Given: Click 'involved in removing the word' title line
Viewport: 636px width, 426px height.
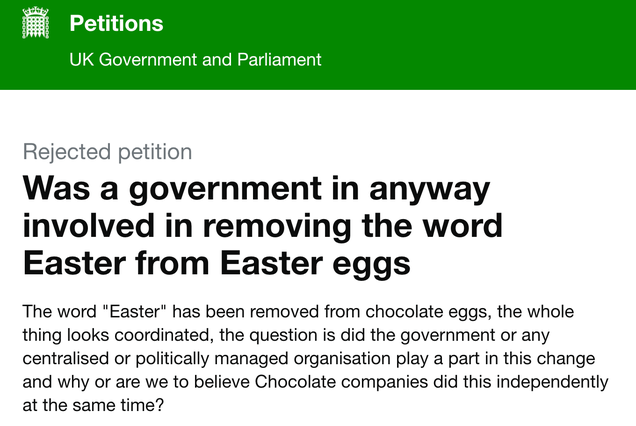Looking at the screenshot, I should [262, 226].
